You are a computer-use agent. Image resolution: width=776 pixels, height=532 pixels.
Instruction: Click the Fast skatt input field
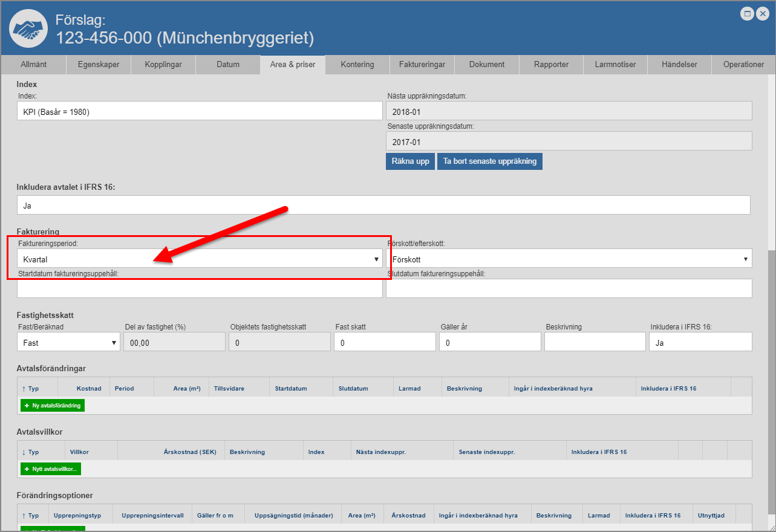pos(385,342)
